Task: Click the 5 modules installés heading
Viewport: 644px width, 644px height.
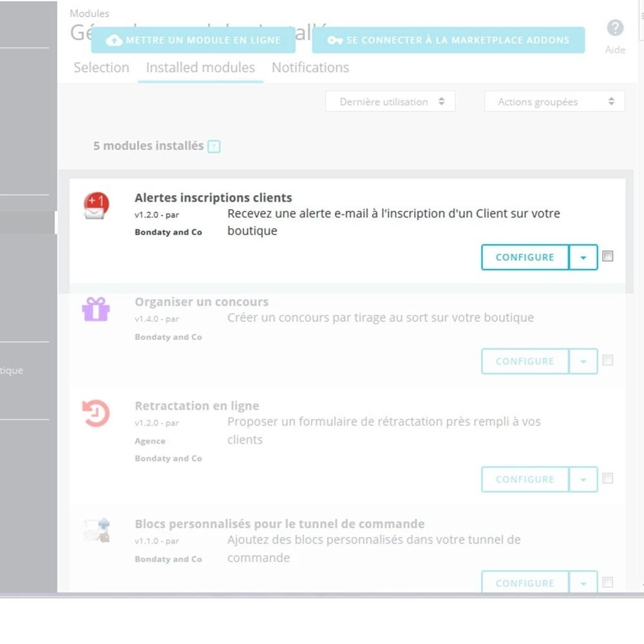Action: [x=148, y=146]
